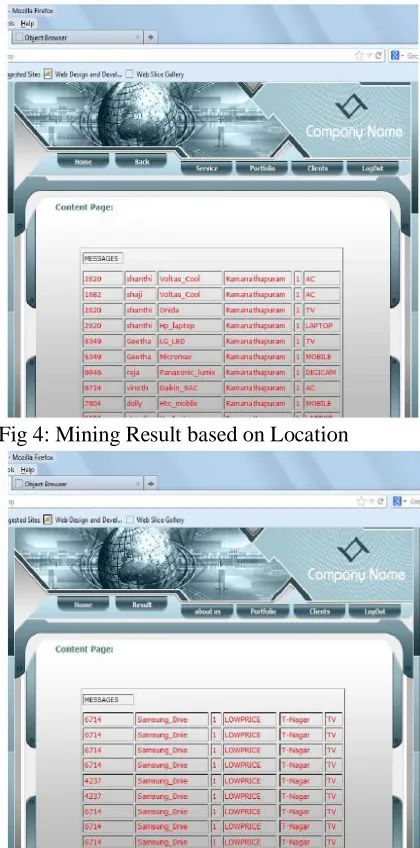420x848 pixels.
Task: Select cell '7604' in location results
Action: click(x=103, y=403)
